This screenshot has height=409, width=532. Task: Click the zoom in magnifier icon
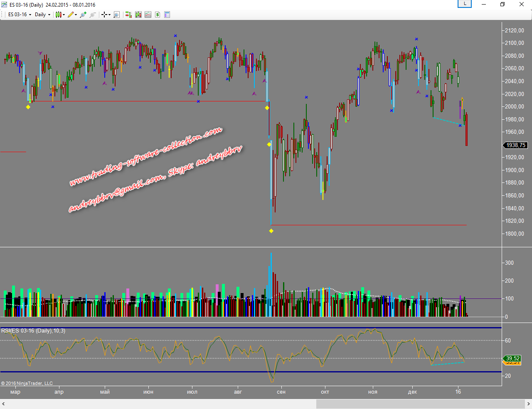pyautogui.click(x=83, y=15)
